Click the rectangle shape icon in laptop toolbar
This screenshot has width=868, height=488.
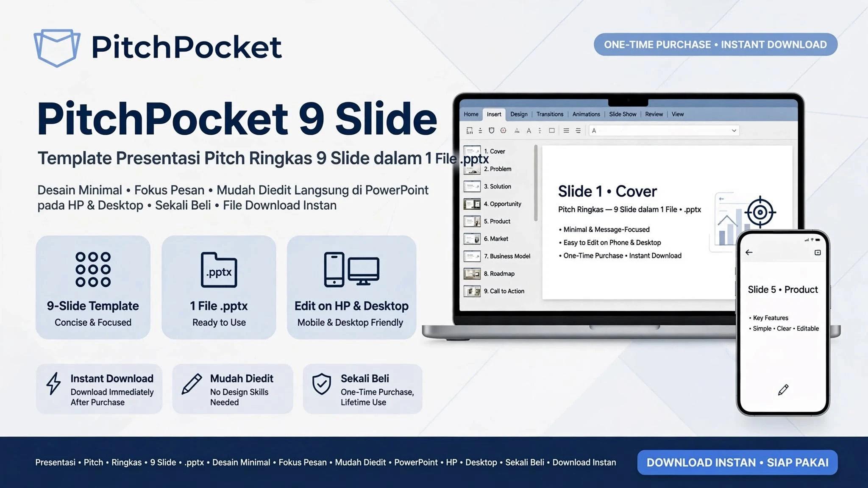tap(551, 130)
